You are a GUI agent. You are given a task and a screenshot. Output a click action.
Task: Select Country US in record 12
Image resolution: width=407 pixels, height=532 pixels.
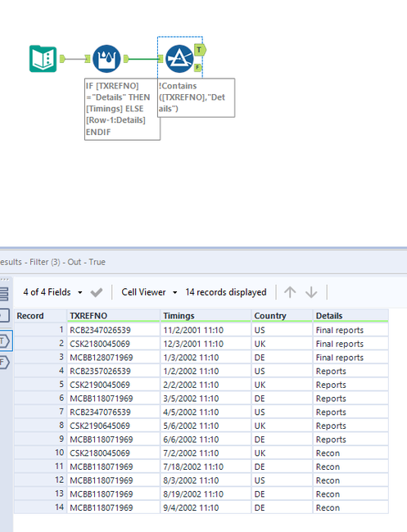point(282,480)
